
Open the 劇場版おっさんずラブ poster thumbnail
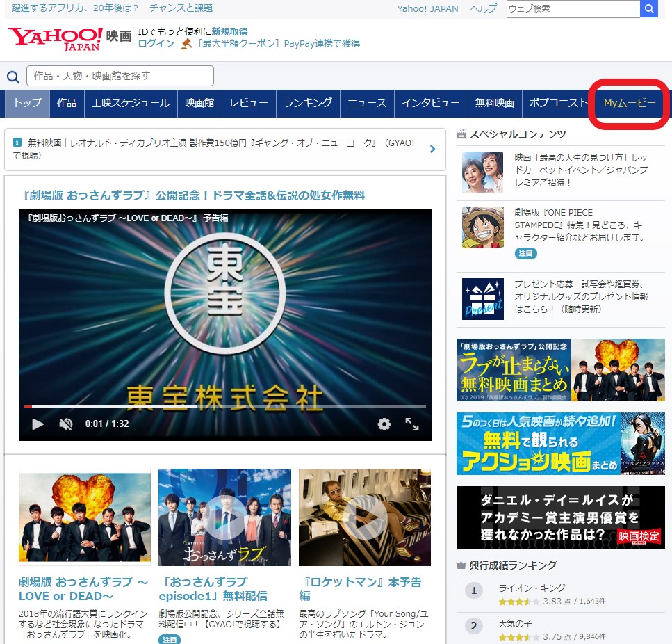(85, 516)
